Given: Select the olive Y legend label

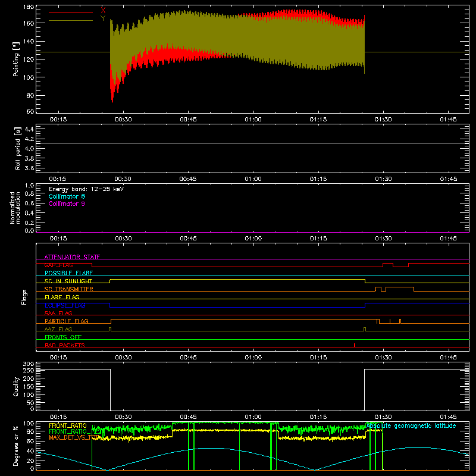Looking at the screenshot, I should click(x=103, y=18).
